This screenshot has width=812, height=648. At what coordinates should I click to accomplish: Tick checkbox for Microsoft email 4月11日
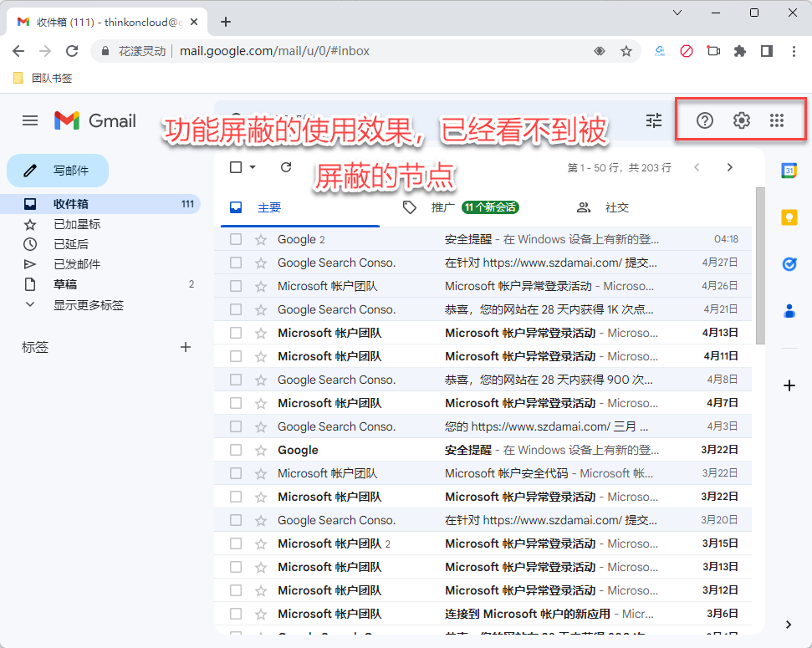point(236,356)
